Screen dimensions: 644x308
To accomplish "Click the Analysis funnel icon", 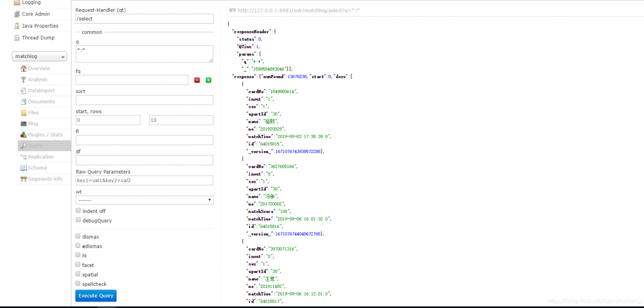I will [x=24, y=80].
